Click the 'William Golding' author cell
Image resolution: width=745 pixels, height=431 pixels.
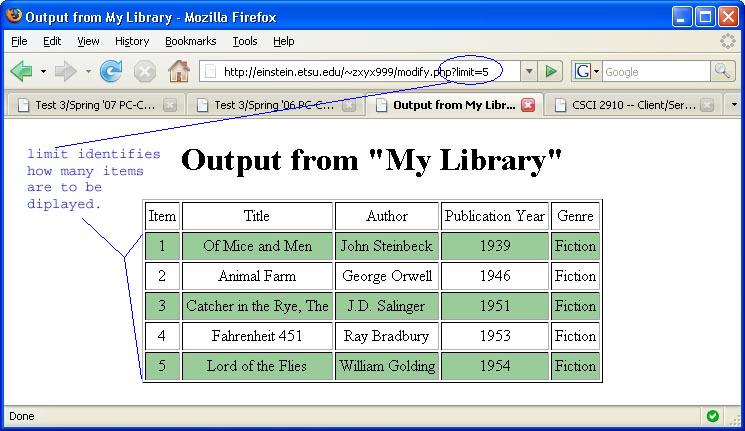point(387,366)
